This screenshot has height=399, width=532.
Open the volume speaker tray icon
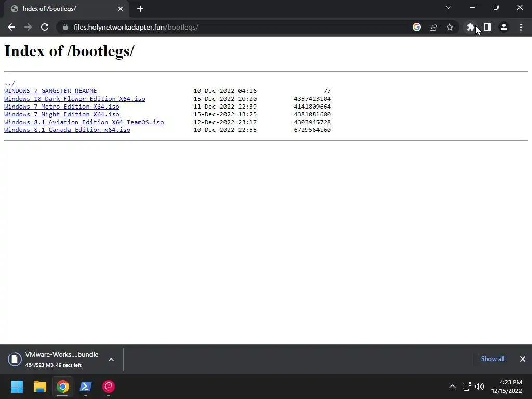pyautogui.click(x=480, y=387)
